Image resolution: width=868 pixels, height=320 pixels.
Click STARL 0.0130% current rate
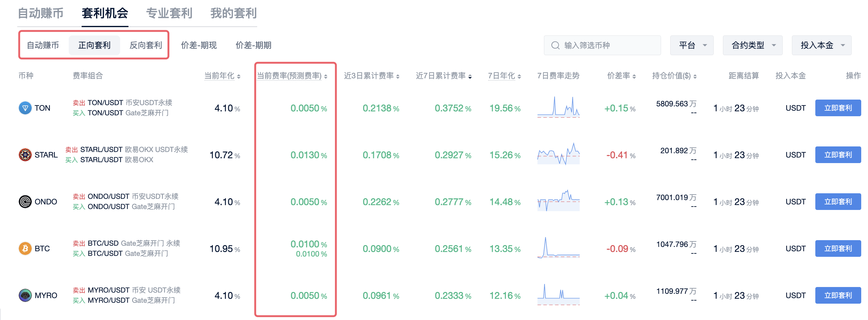tap(309, 155)
